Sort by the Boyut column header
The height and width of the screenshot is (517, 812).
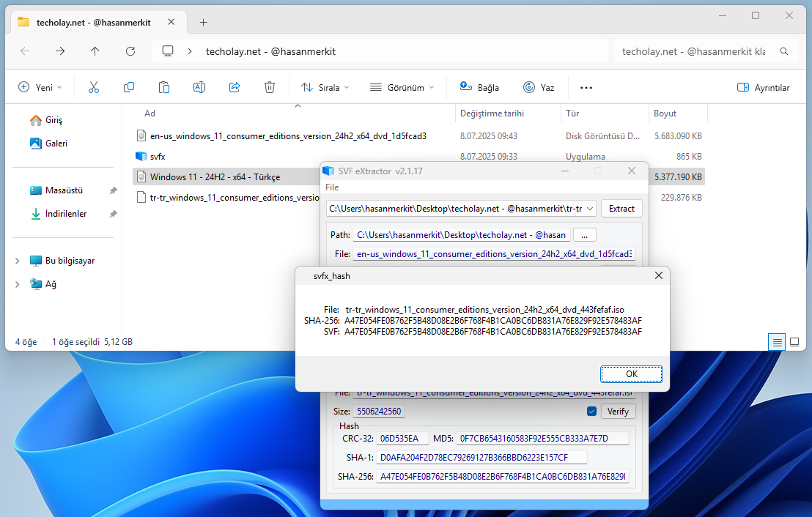pyautogui.click(x=665, y=114)
